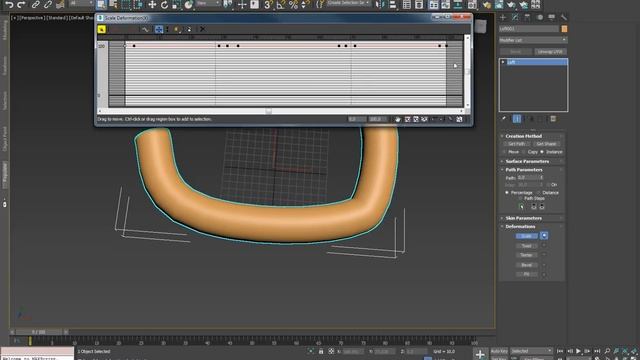Image resolution: width=640 pixels, height=360 pixels.
Task: Select the Percentage radio option
Action: tap(519, 193)
